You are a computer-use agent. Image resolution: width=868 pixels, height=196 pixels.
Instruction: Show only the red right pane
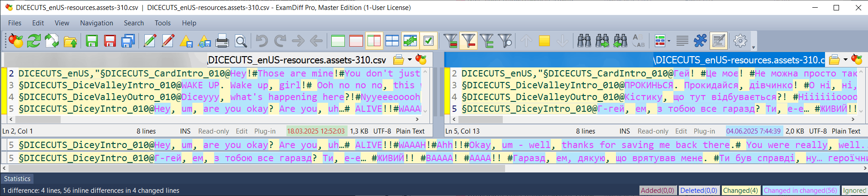coord(356,41)
